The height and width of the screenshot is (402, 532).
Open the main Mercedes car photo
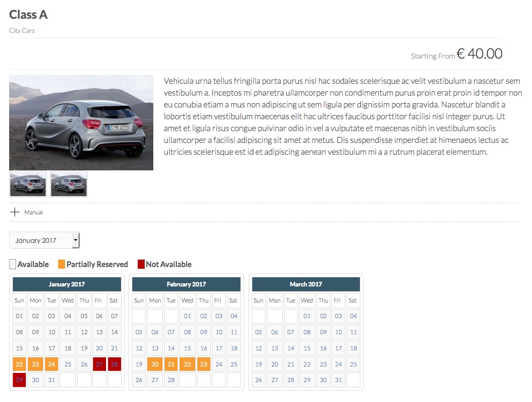click(81, 123)
